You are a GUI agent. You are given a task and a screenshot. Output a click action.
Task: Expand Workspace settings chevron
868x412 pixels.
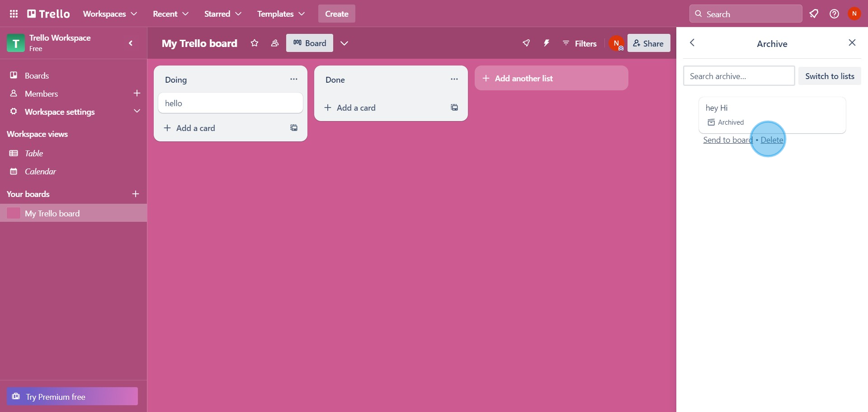coord(137,111)
